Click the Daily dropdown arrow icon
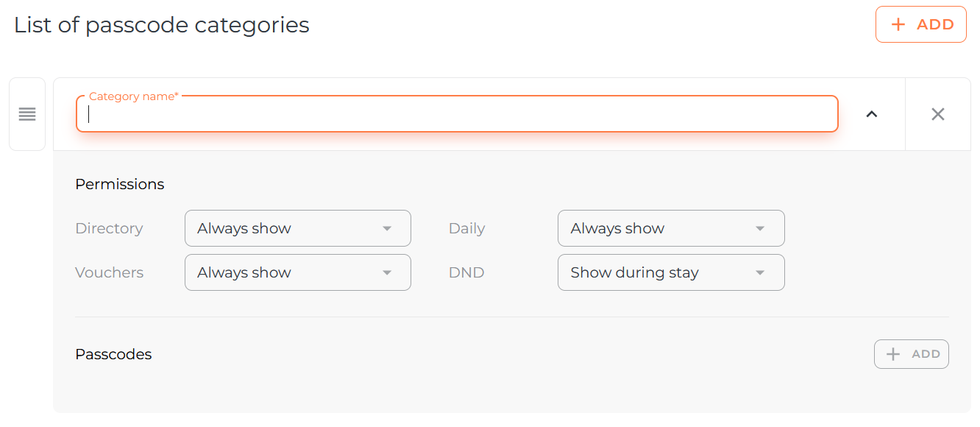 click(x=760, y=229)
